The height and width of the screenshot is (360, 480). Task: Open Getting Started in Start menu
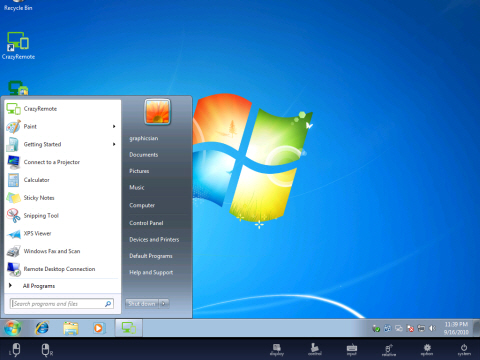(63, 144)
